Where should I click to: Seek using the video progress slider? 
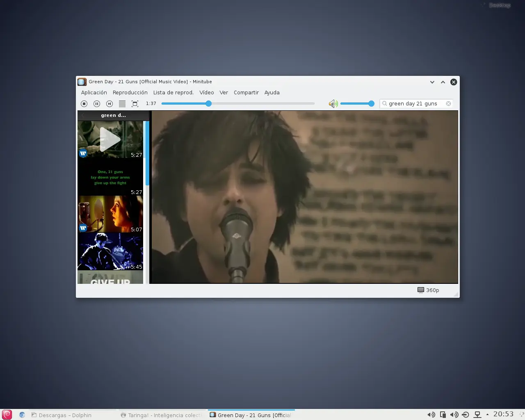[x=238, y=104]
